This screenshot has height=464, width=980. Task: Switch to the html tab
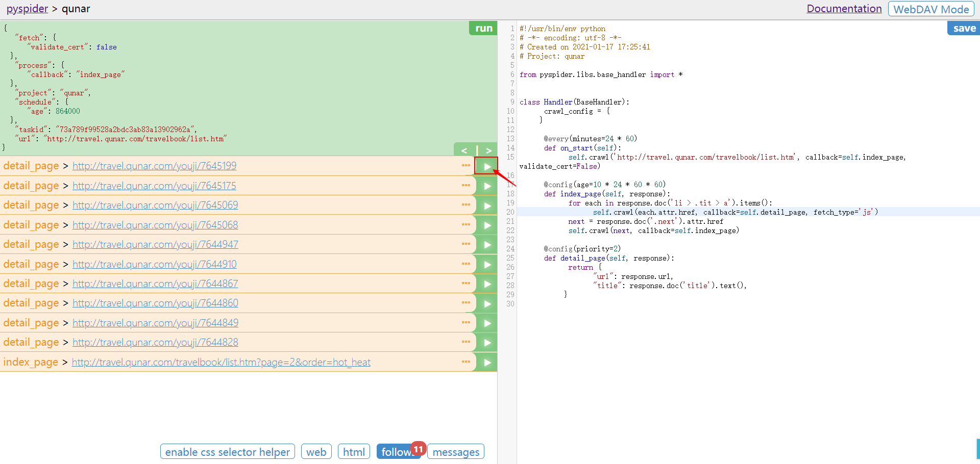pos(354,452)
